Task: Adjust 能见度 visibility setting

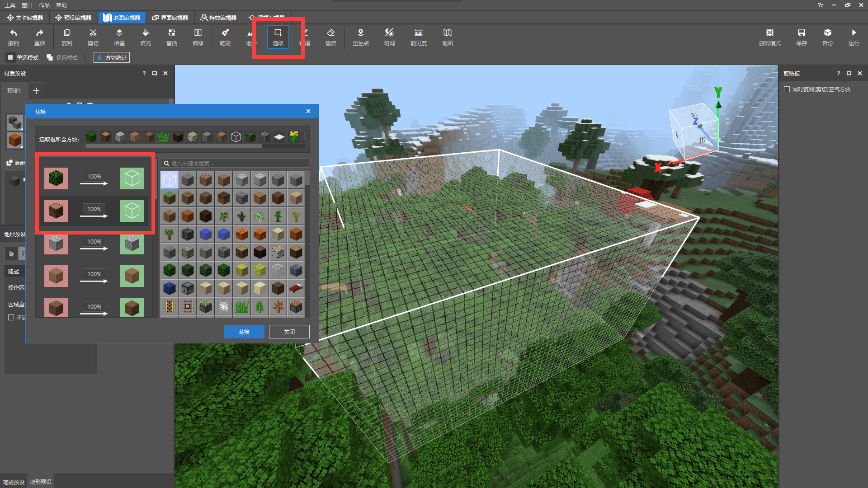Action: (419, 37)
